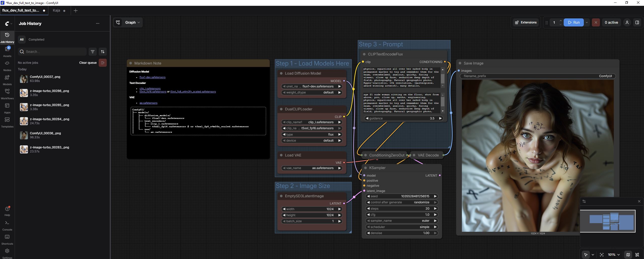Open job sort order options
This screenshot has width=644, height=259.
pyautogui.click(x=103, y=52)
